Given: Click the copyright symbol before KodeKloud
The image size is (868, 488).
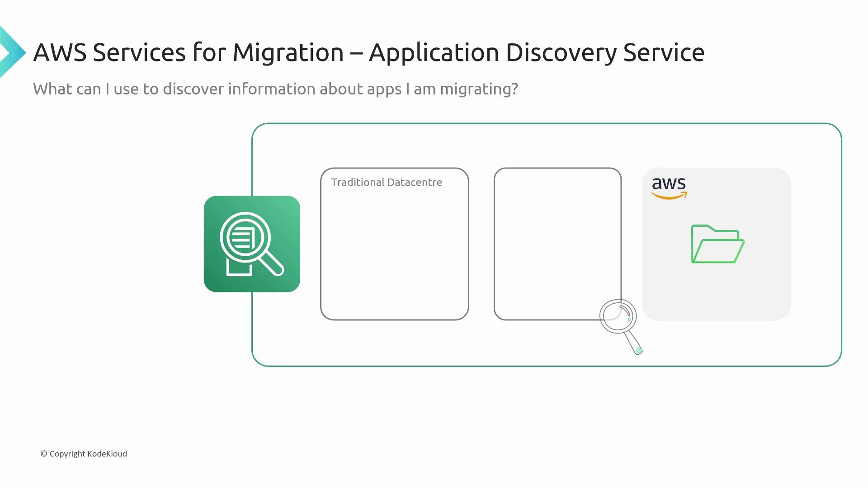Looking at the screenshot, I should coord(44,454).
